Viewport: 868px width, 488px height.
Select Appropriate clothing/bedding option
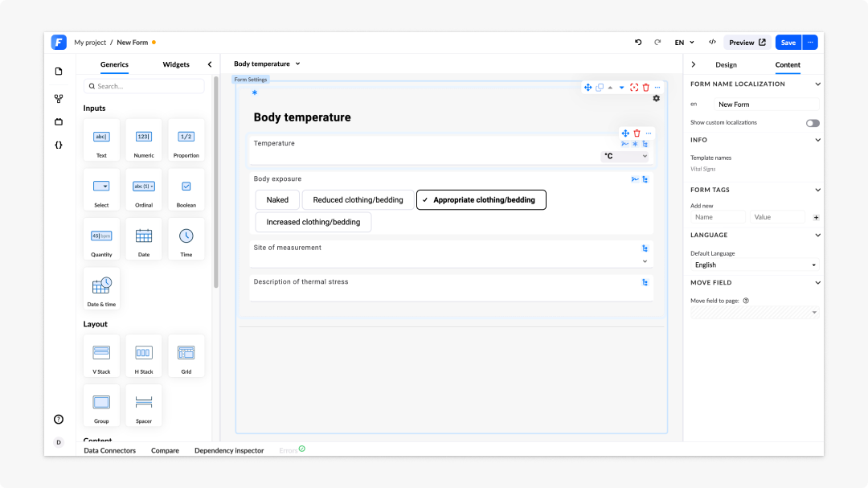[x=481, y=200]
